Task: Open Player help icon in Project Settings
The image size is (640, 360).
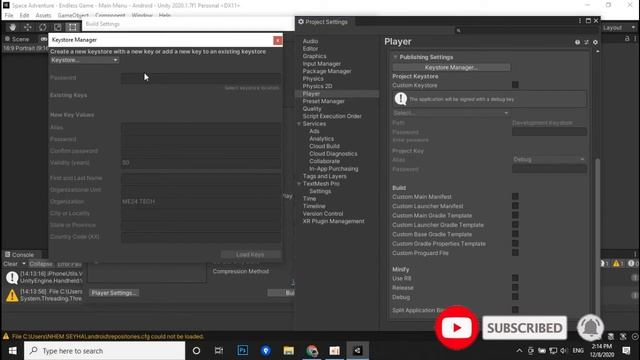Action: (x=577, y=42)
